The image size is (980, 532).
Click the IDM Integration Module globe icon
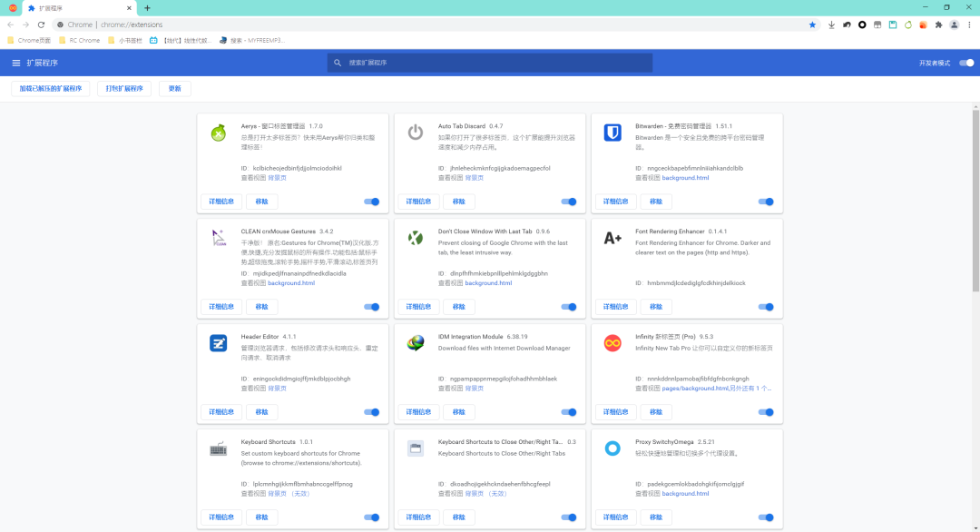click(416, 343)
